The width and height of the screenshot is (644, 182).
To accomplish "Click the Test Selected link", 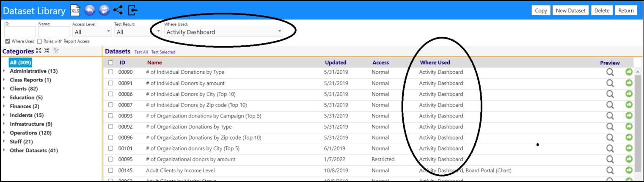I will click(163, 52).
